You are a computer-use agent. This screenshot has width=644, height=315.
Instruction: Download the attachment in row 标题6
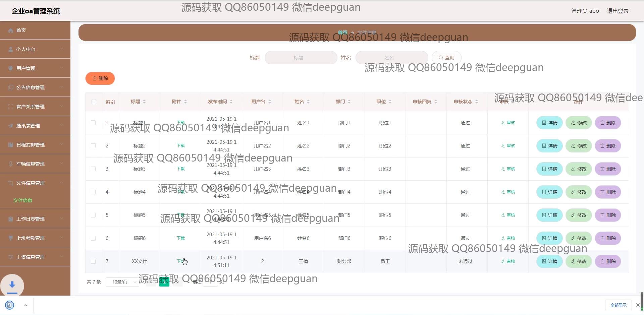point(180,238)
